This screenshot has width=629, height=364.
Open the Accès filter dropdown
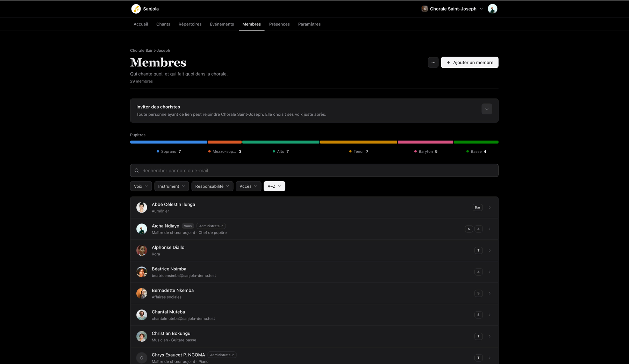(249, 186)
